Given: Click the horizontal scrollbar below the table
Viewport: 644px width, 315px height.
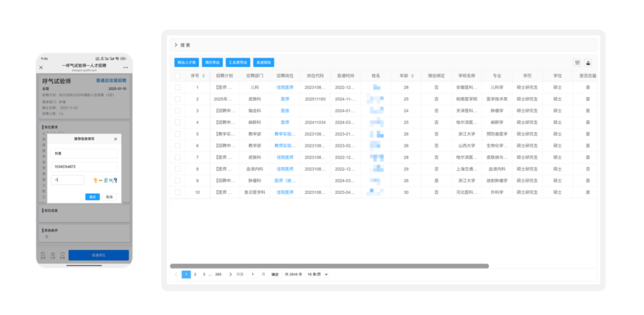Looking at the screenshot, I should pyautogui.click(x=329, y=266).
